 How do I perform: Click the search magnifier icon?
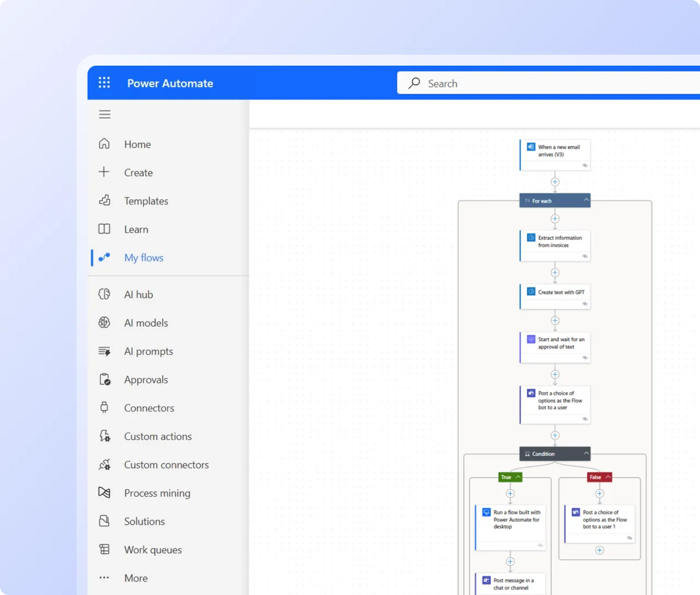[x=414, y=83]
